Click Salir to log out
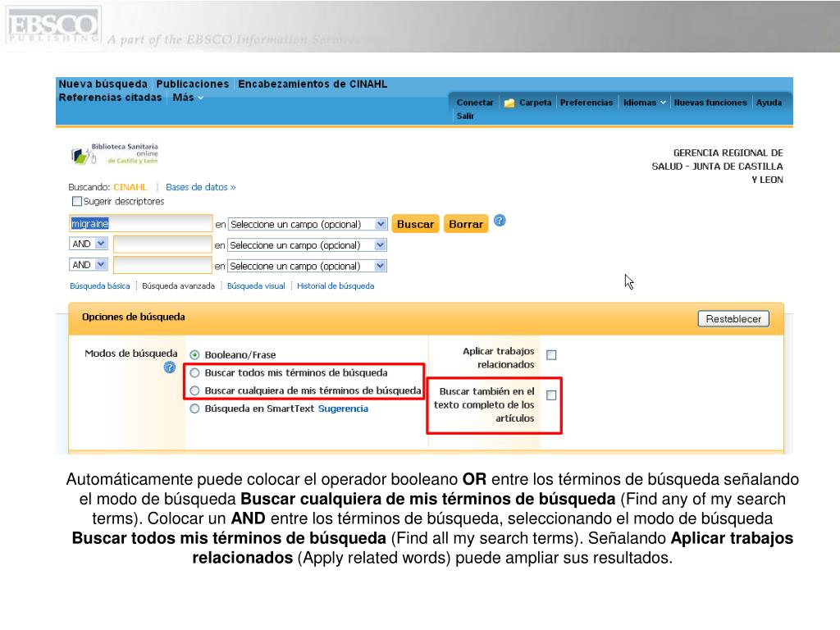This screenshot has height=630, width=840. pos(465,116)
